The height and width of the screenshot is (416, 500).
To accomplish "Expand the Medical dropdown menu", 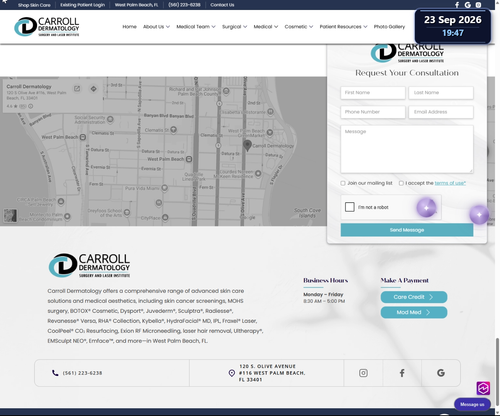I will pos(266,27).
